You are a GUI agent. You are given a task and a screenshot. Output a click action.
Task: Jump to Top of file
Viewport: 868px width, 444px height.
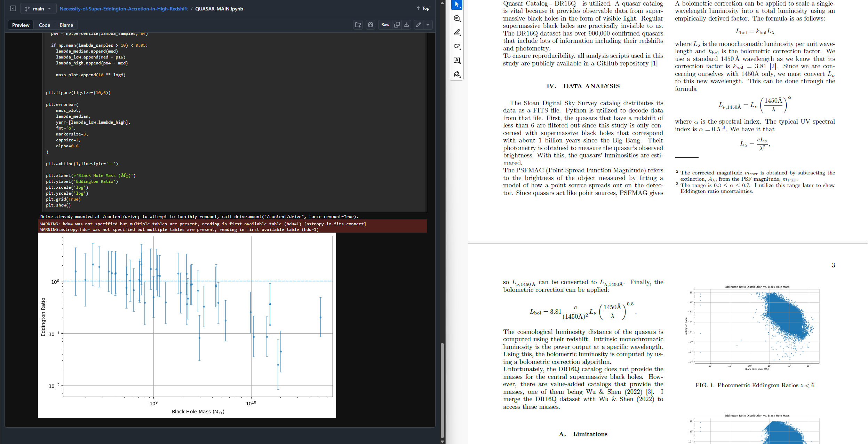point(423,8)
